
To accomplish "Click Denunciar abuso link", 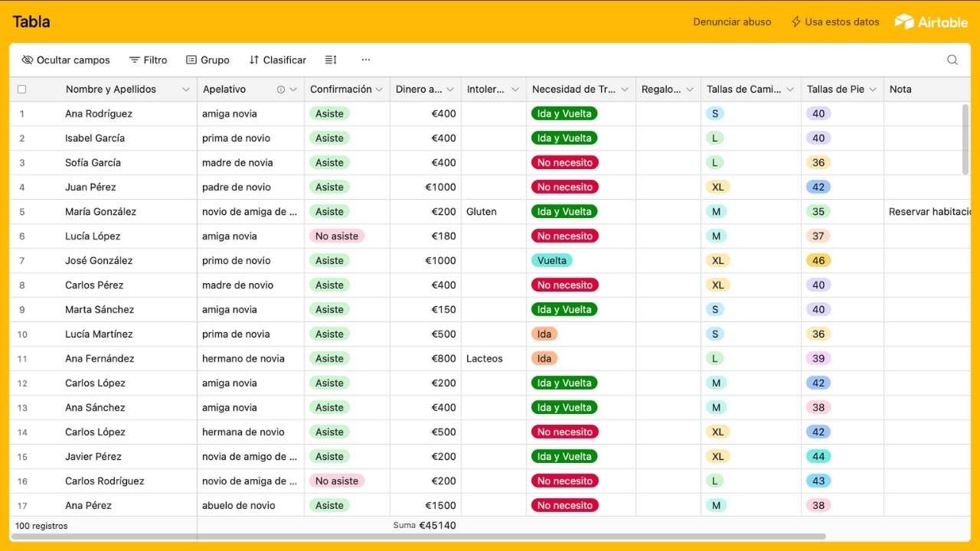I will (732, 22).
